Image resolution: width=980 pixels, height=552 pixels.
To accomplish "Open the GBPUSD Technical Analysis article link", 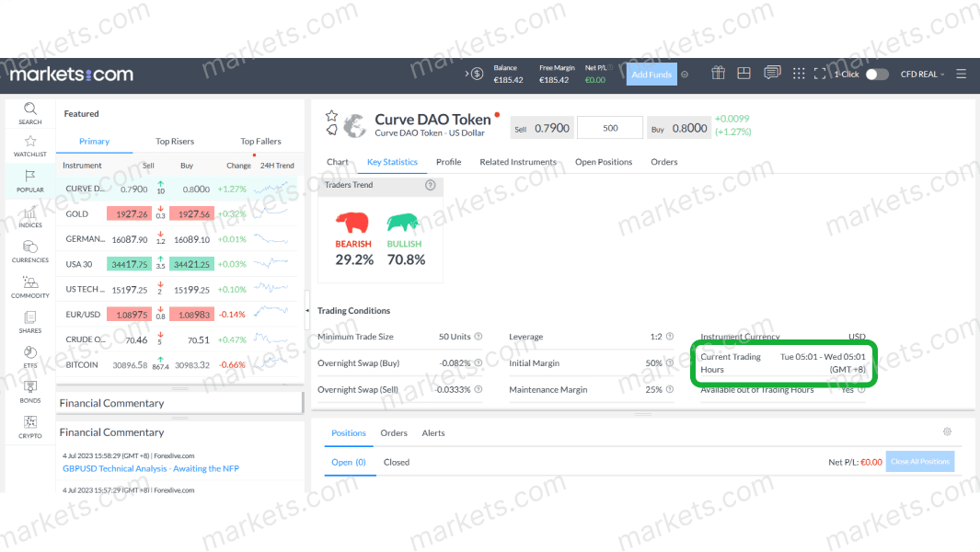I will pos(150,468).
